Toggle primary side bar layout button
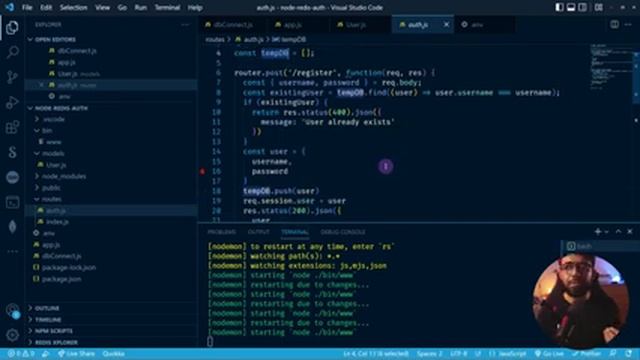This screenshot has width=640, height=360. (x=559, y=7)
